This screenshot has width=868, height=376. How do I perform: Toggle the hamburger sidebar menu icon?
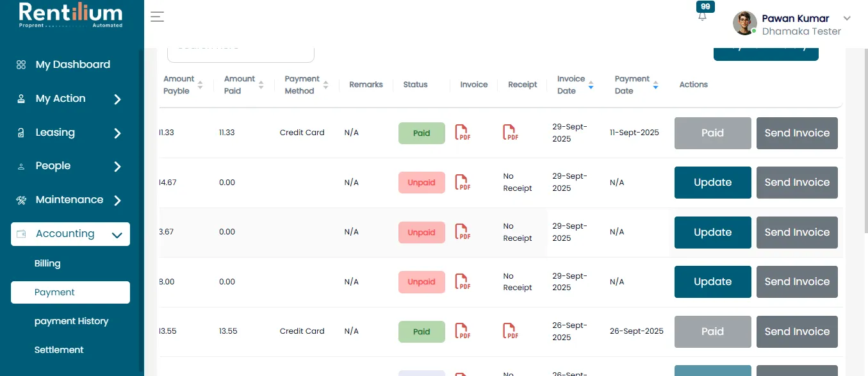(157, 17)
